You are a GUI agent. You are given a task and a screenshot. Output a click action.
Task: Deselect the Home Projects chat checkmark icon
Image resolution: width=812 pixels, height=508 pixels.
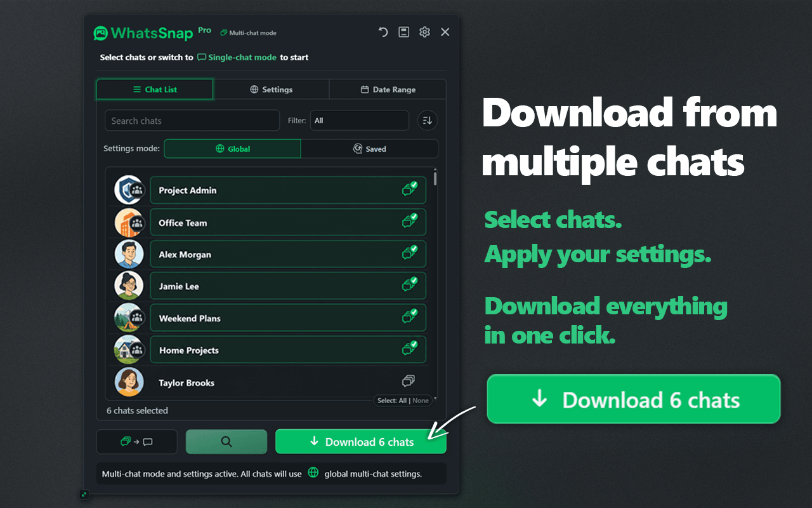point(409,349)
